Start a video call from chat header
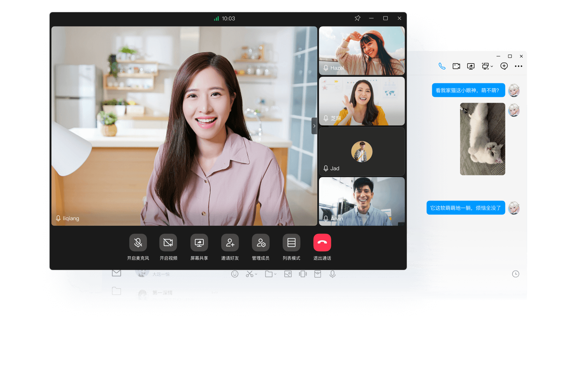This screenshot has height=381, width=588. click(456, 66)
